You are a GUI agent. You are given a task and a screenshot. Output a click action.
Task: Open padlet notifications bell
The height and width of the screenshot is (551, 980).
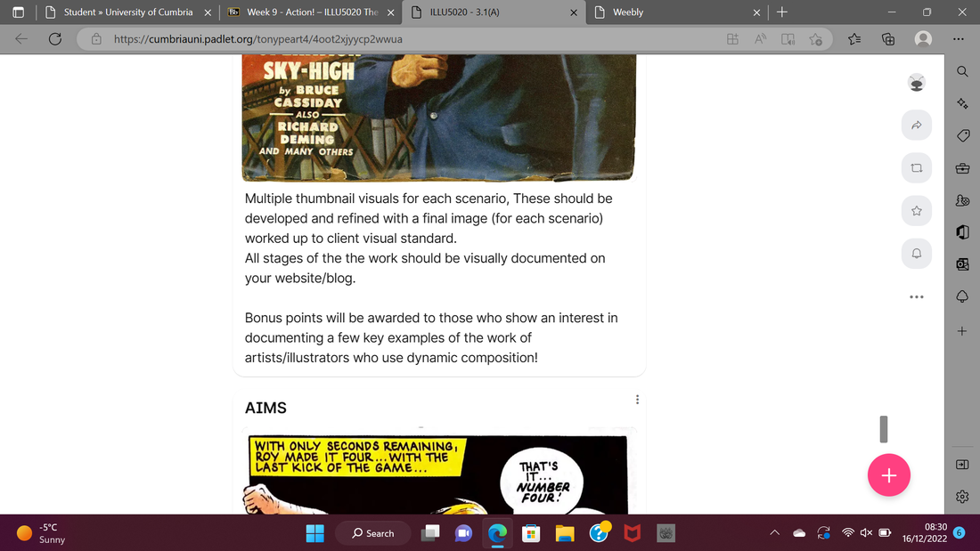point(916,253)
